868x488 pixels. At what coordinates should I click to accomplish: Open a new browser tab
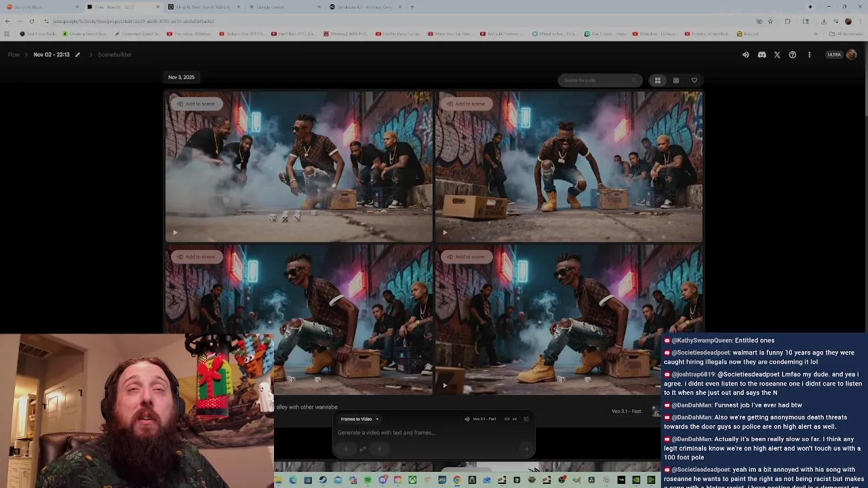click(412, 7)
